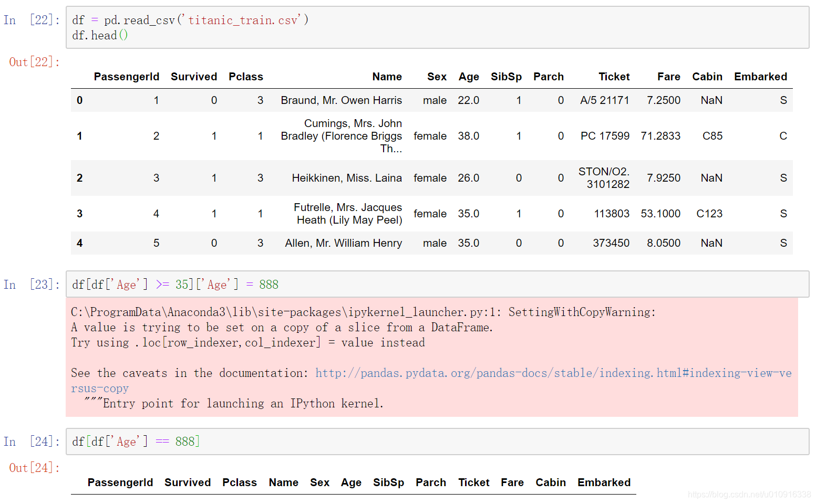Viewport: 816px width, 504px height.
Task: Click cabin value 'C123'
Action: (x=709, y=214)
